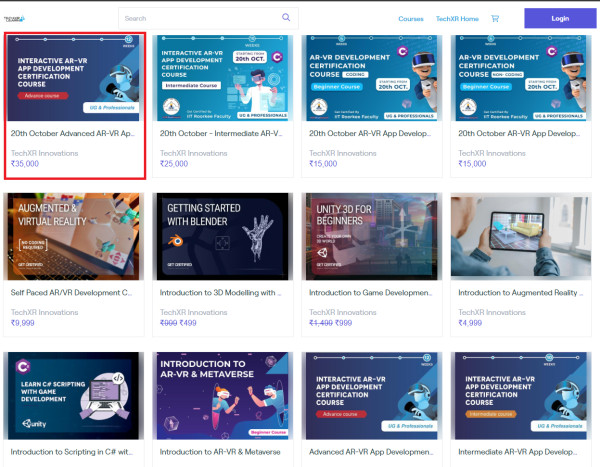The width and height of the screenshot is (600, 467).
Task: Click title 'Intermediate AR-VR App Develop...'
Action: [518, 452]
